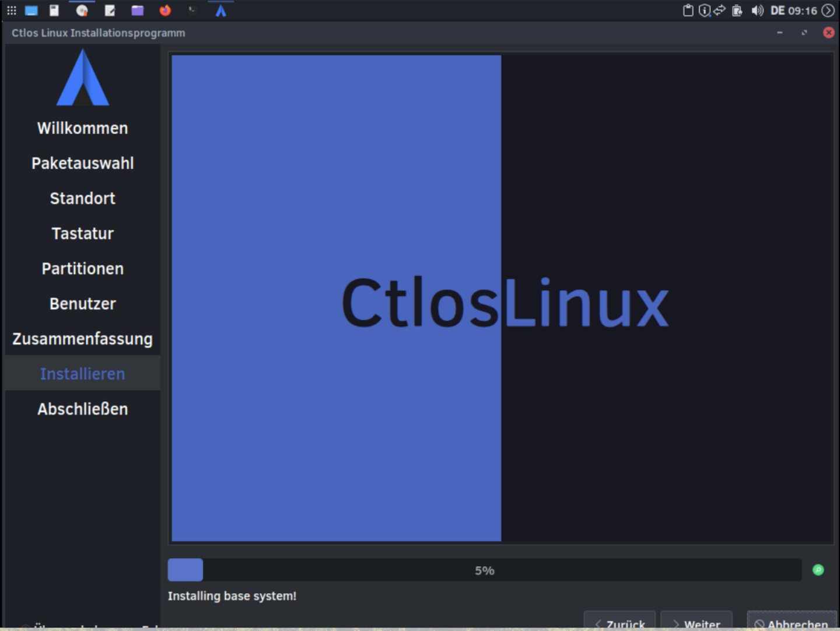
Task: Toggle the green log view button beside progress bar
Action: point(818,570)
